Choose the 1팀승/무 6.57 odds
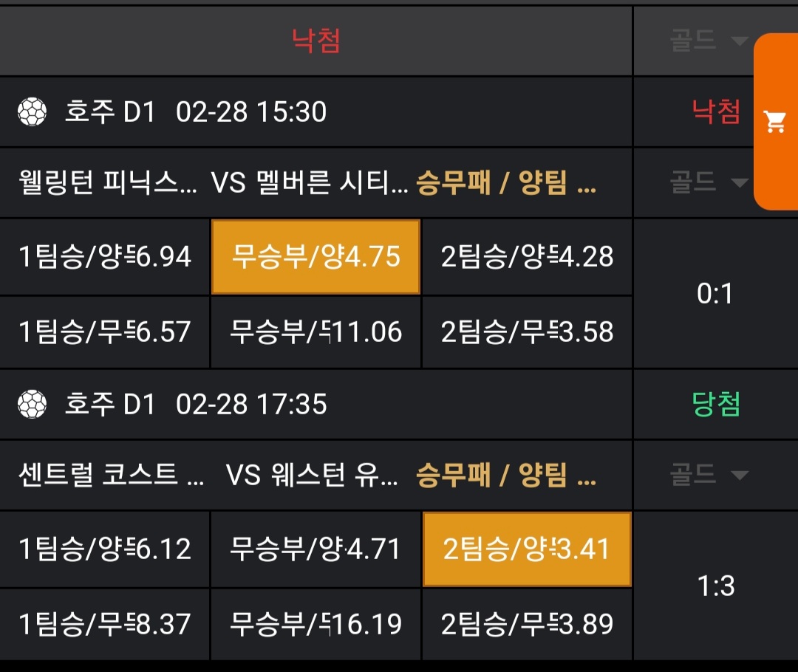 (x=105, y=332)
